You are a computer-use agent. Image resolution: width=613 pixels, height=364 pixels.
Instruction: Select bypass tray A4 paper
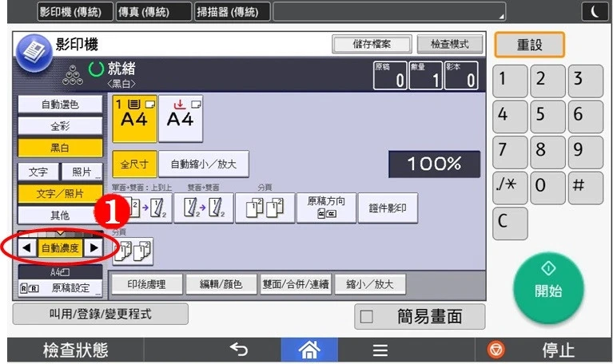(181, 119)
